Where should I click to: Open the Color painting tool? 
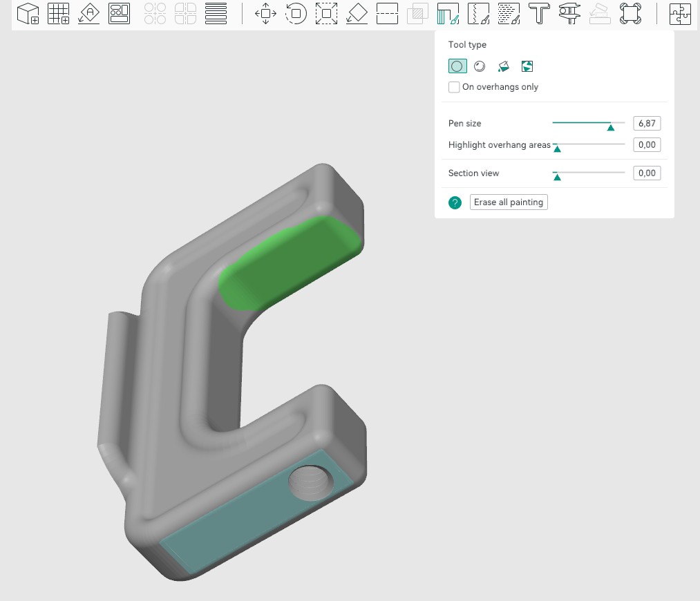point(509,13)
